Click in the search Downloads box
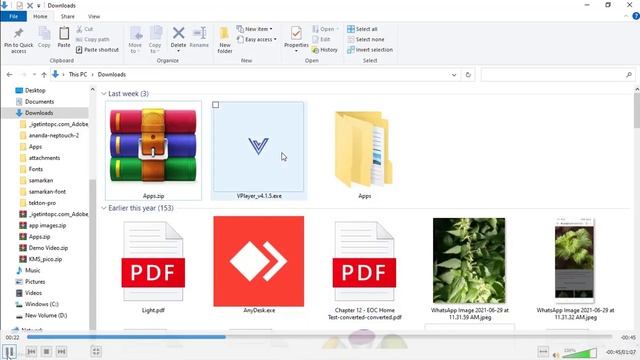The height and width of the screenshot is (360, 640). point(558,75)
